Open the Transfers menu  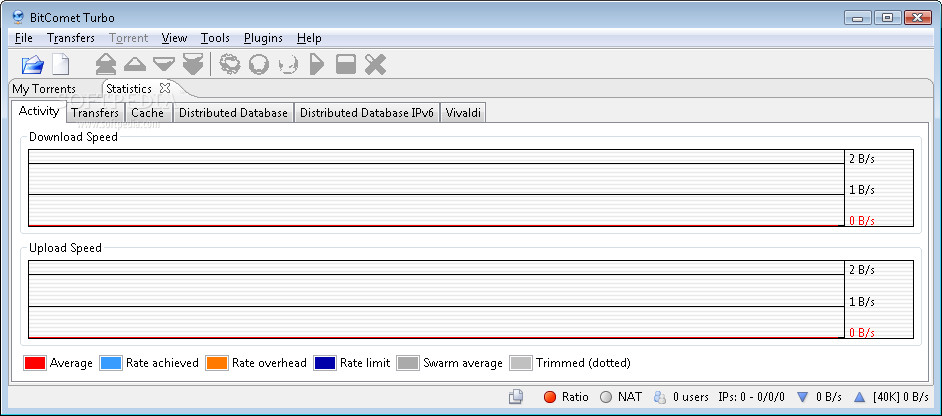click(71, 38)
